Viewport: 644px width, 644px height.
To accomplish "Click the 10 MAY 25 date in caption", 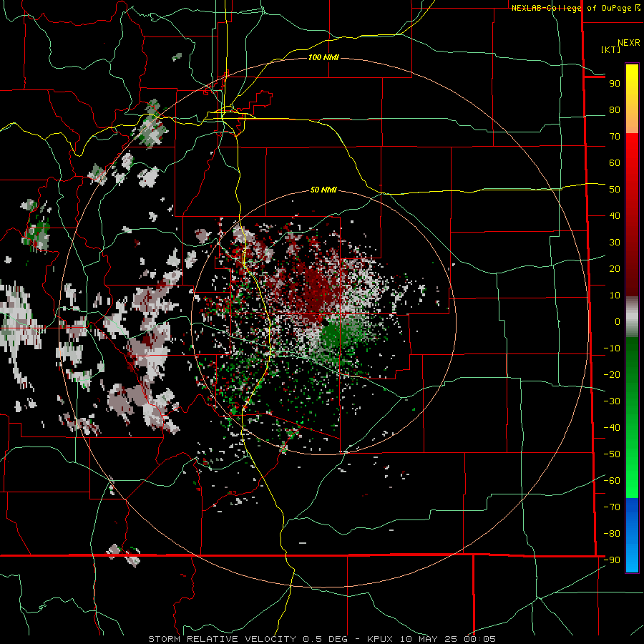I will tap(429, 639).
